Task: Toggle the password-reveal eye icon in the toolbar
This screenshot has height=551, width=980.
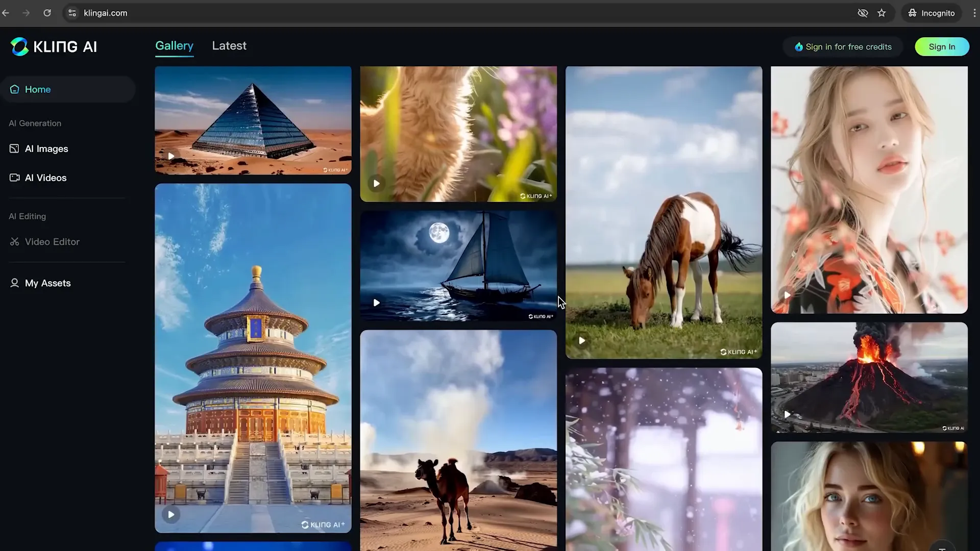Action: click(863, 13)
